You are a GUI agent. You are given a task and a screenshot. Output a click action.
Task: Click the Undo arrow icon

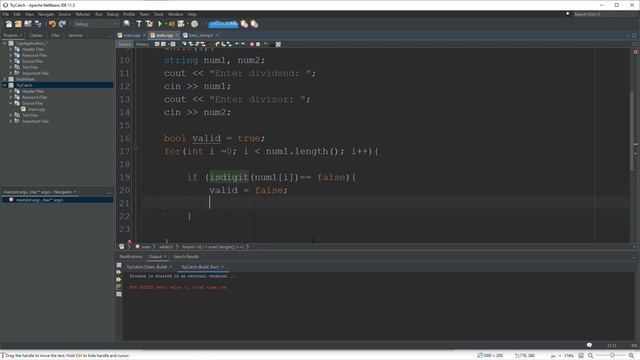52,24
